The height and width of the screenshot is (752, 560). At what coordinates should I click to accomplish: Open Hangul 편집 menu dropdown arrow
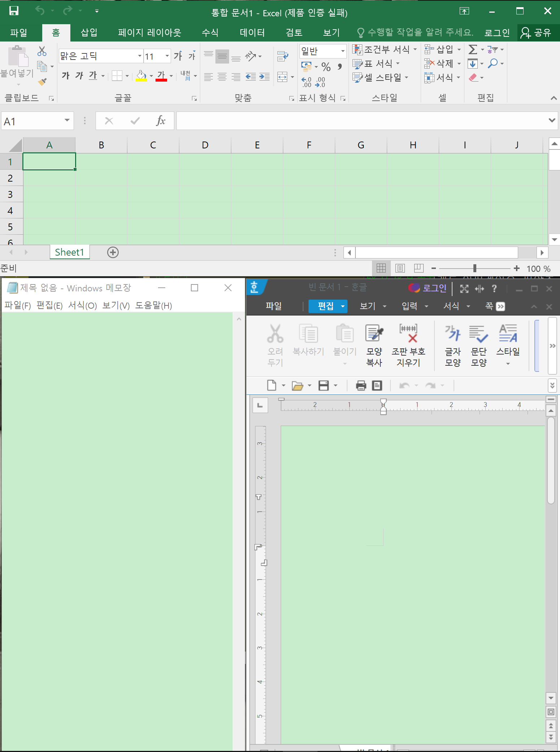point(342,306)
